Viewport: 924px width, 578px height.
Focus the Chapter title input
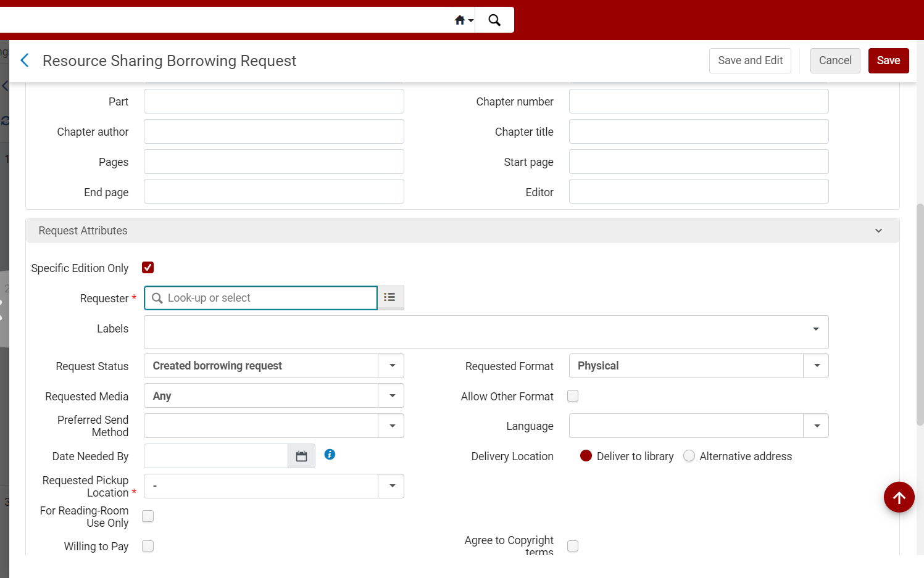(x=699, y=131)
